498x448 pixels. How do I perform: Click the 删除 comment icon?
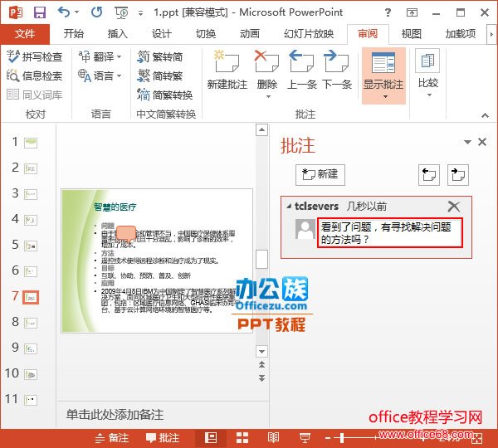(266, 61)
